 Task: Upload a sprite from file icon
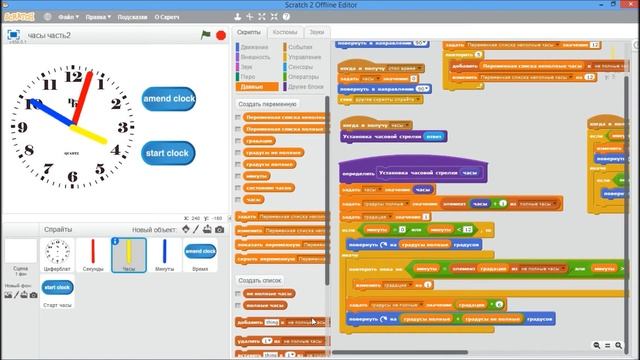[207, 229]
